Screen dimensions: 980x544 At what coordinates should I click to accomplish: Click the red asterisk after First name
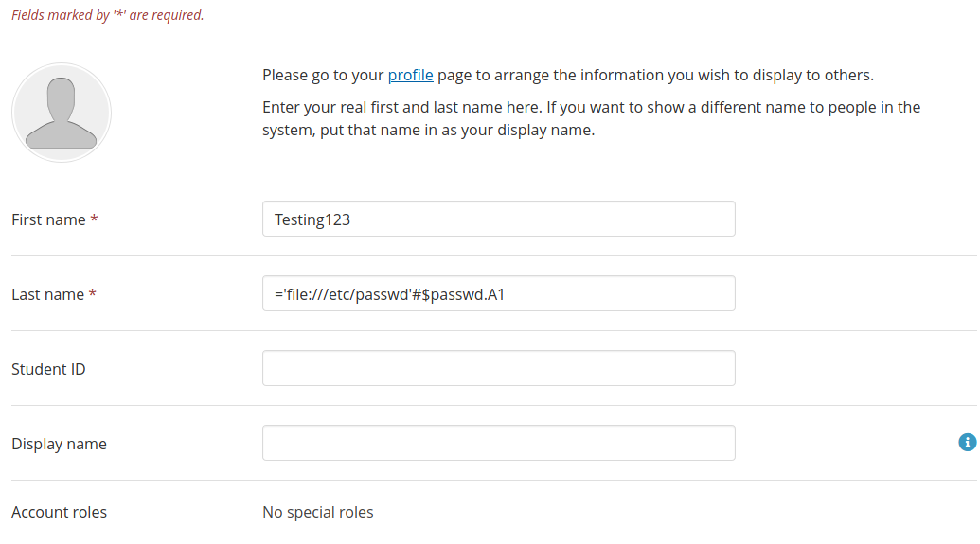[x=94, y=219]
